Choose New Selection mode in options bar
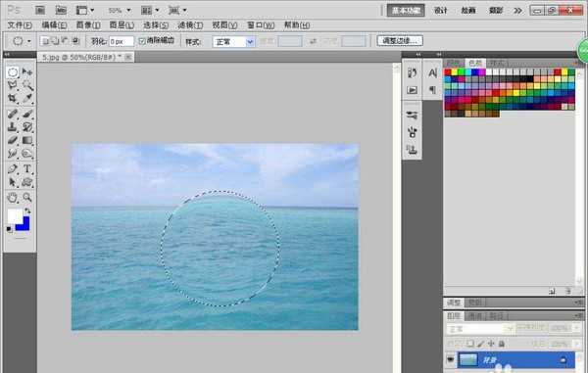588x373 pixels. pyautogui.click(x=45, y=41)
